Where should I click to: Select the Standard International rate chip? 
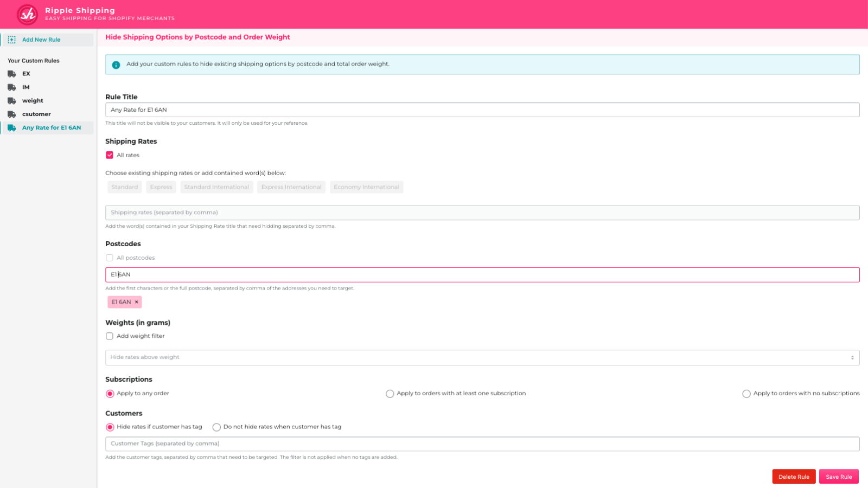pyautogui.click(x=216, y=187)
